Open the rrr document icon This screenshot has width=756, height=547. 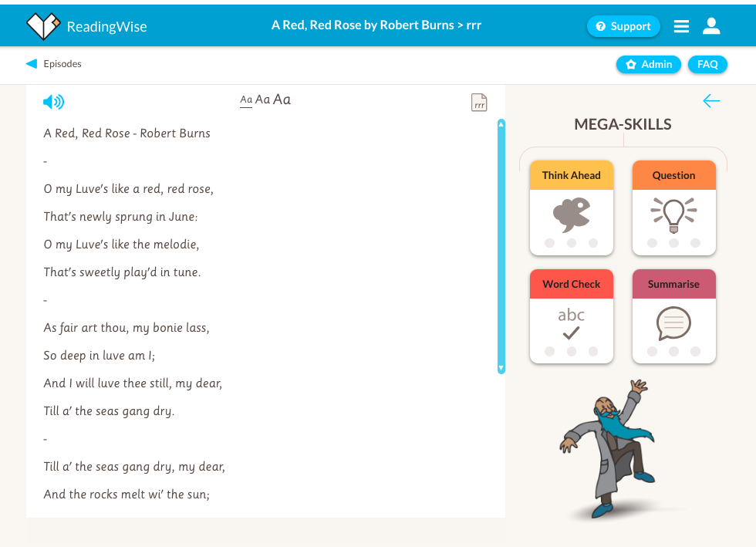(479, 103)
